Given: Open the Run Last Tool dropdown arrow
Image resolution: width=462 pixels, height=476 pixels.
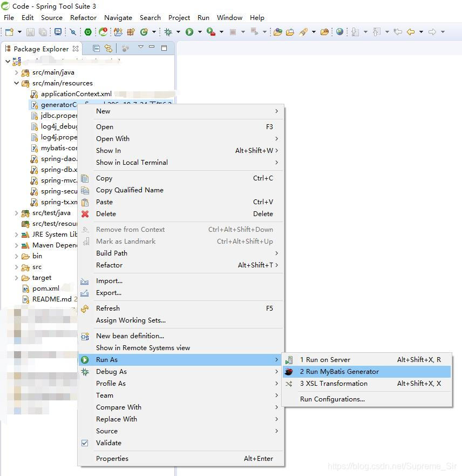Looking at the screenshot, I should 222,32.
